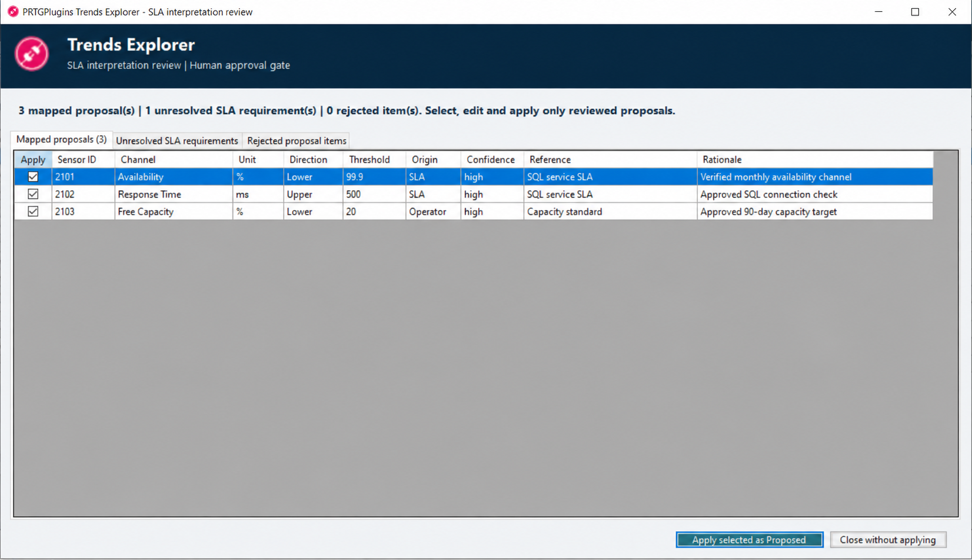The width and height of the screenshot is (972, 560).
Task: Click Close without applying button
Action: pyautogui.click(x=888, y=539)
